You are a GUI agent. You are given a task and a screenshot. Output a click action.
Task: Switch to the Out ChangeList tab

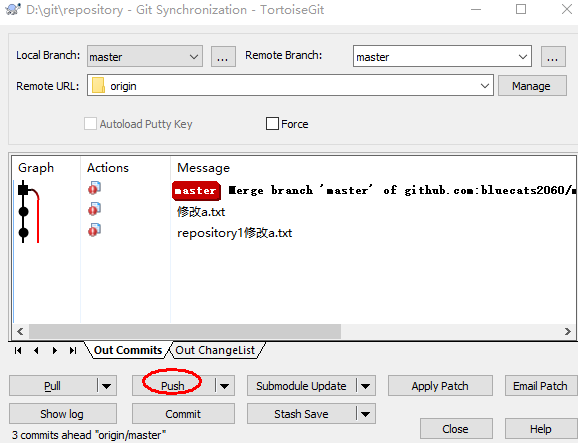(x=215, y=350)
